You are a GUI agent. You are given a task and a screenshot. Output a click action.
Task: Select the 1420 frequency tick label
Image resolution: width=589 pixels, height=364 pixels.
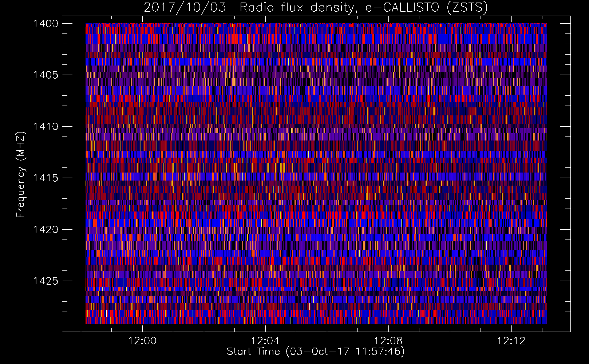46,230
